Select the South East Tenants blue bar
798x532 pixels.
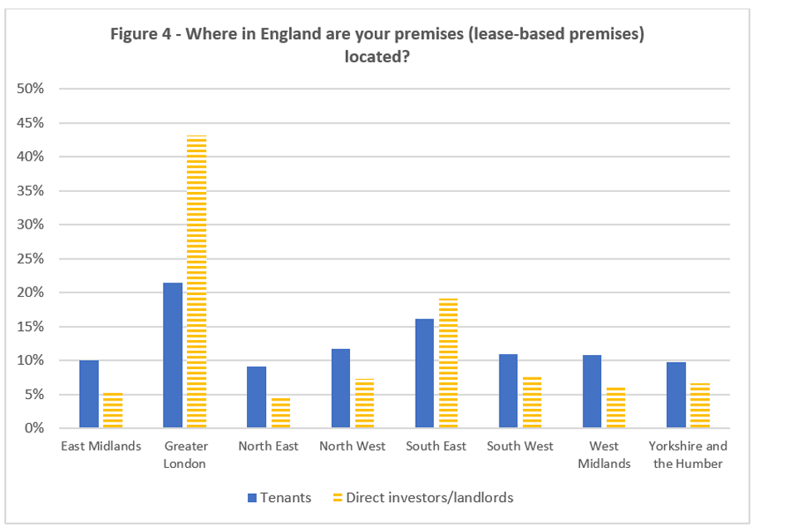tap(424, 373)
